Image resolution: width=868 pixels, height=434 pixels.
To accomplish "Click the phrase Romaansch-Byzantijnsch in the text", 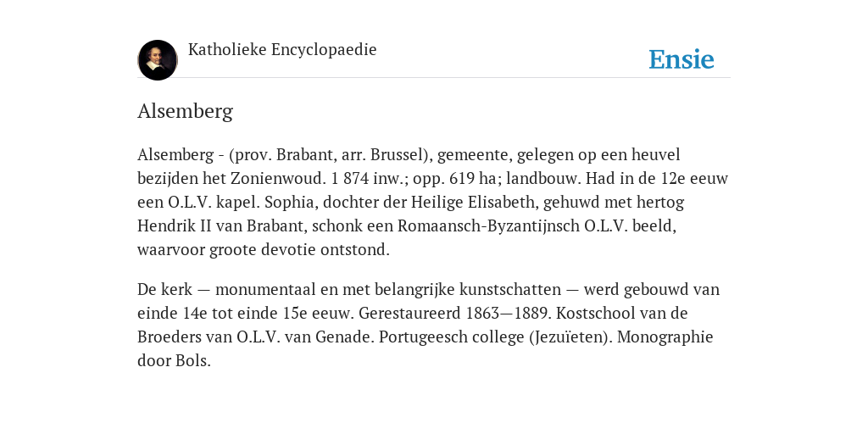I will coord(489,225).
